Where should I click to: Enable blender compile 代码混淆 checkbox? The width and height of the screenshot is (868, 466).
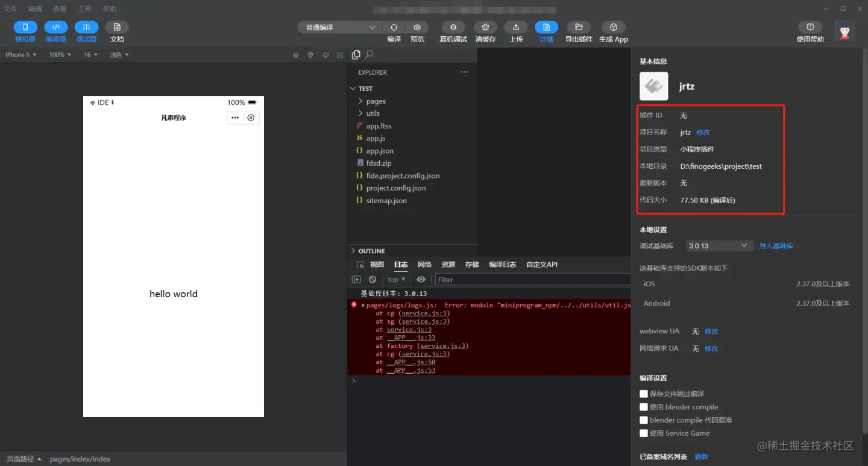click(644, 420)
